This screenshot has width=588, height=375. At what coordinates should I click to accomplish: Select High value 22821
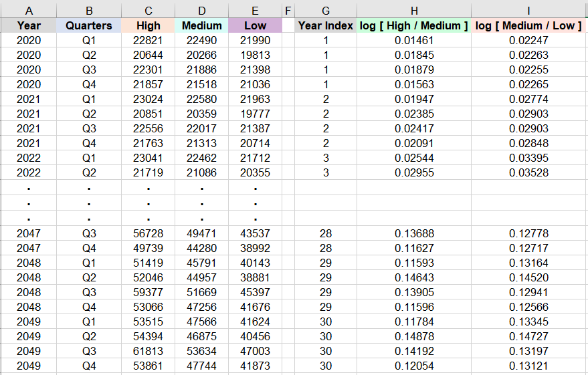148,40
